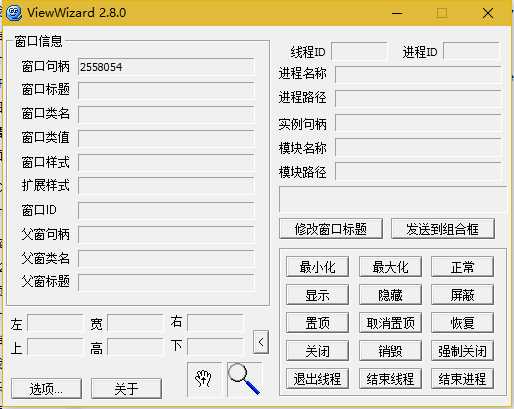This screenshot has height=409, width=514.
Task: Click the 正常 button
Action: tap(462, 267)
